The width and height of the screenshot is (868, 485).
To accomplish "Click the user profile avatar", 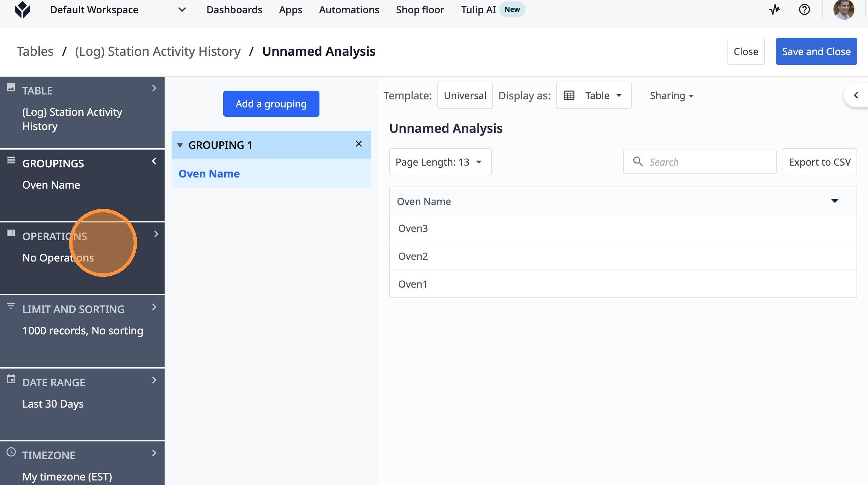I will [x=844, y=10].
